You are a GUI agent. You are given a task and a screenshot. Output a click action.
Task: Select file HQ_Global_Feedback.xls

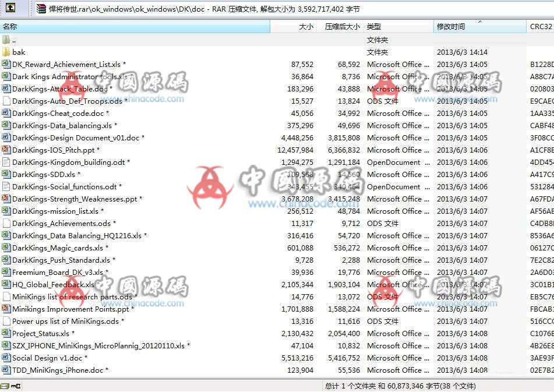(55, 285)
